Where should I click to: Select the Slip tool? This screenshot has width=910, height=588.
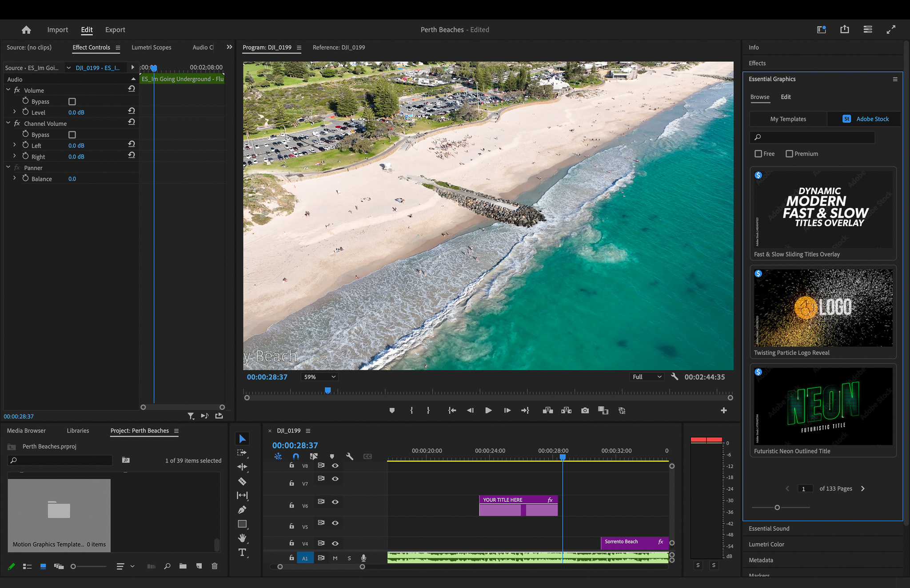click(242, 495)
